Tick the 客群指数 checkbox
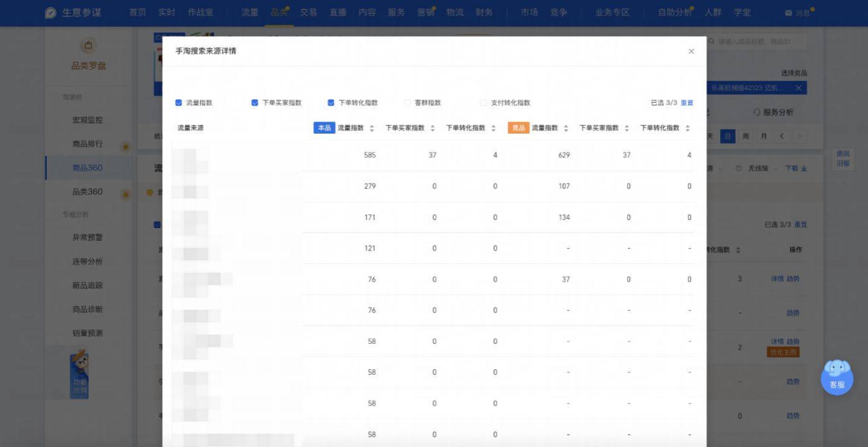 pyautogui.click(x=408, y=103)
